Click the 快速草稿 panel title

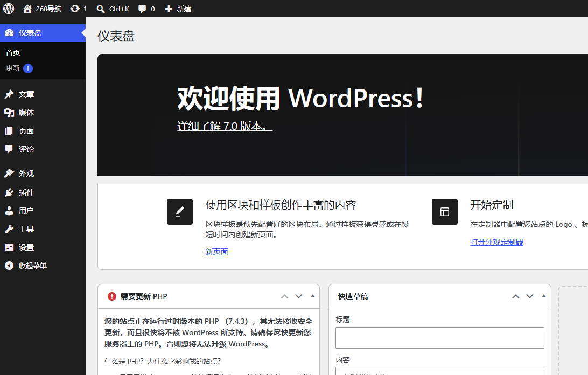coord(353,296)
